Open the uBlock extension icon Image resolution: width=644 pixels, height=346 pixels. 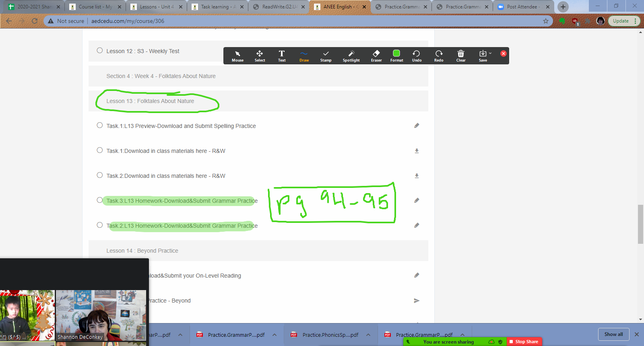coord(575,21)
